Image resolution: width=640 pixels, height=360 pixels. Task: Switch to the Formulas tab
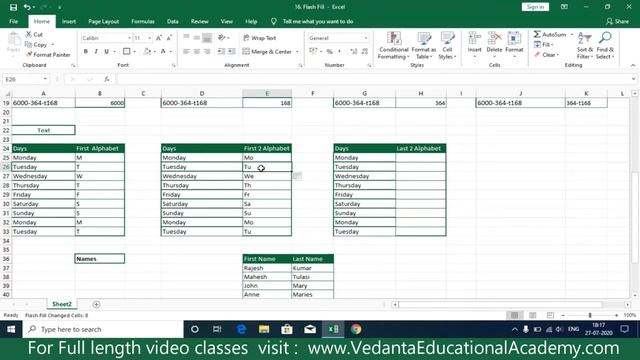pyautogui.click(x=143, y=21)
